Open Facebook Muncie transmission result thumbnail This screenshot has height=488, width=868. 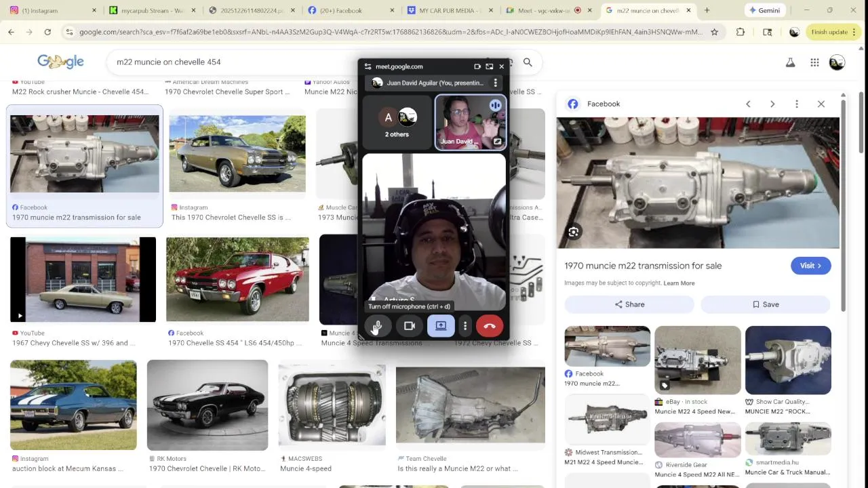[x=85, y=154]
